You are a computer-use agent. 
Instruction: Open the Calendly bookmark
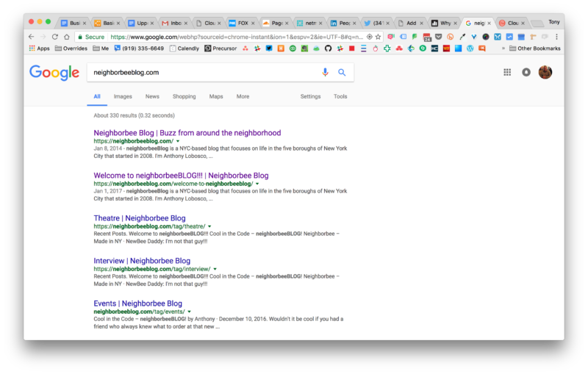point(184,48)
